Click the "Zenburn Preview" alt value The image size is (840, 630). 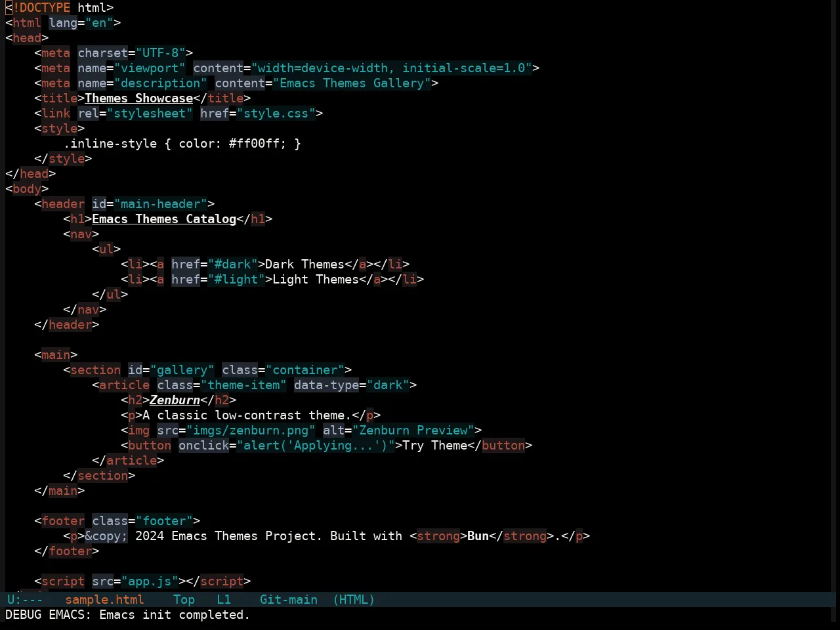(413, 430)
